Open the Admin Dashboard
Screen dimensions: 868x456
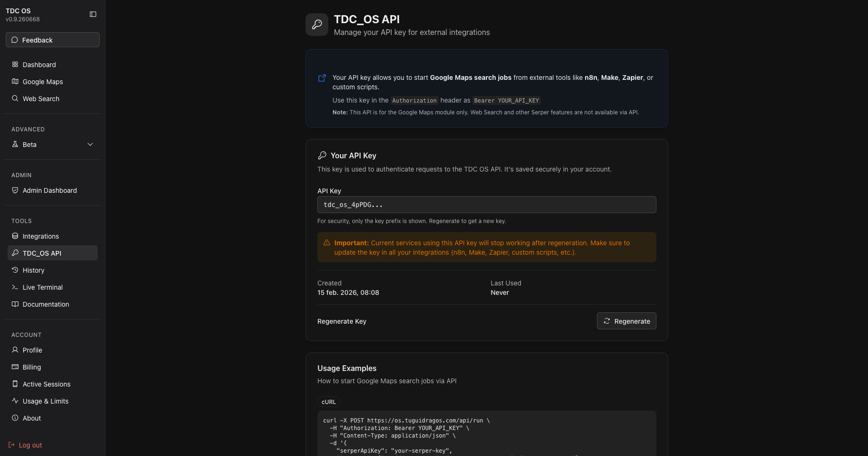(52, 190)
